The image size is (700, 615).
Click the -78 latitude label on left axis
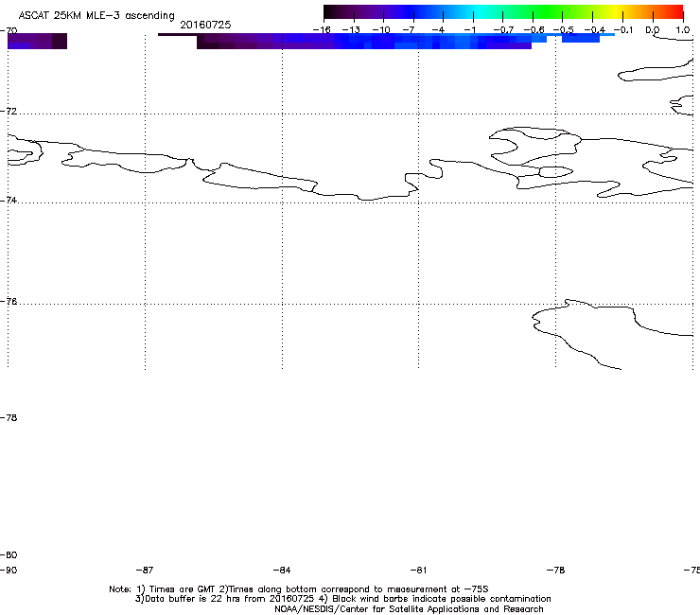(9, 417)
